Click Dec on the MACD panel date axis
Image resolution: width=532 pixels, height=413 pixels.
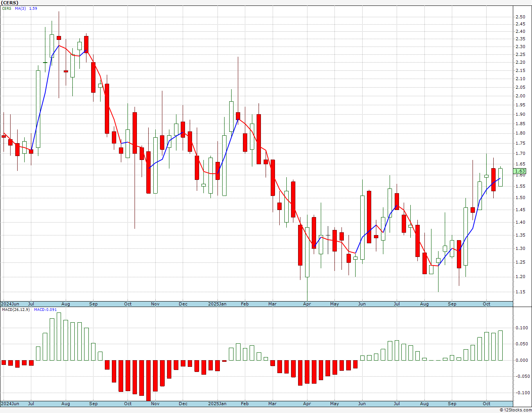(183, 404)
